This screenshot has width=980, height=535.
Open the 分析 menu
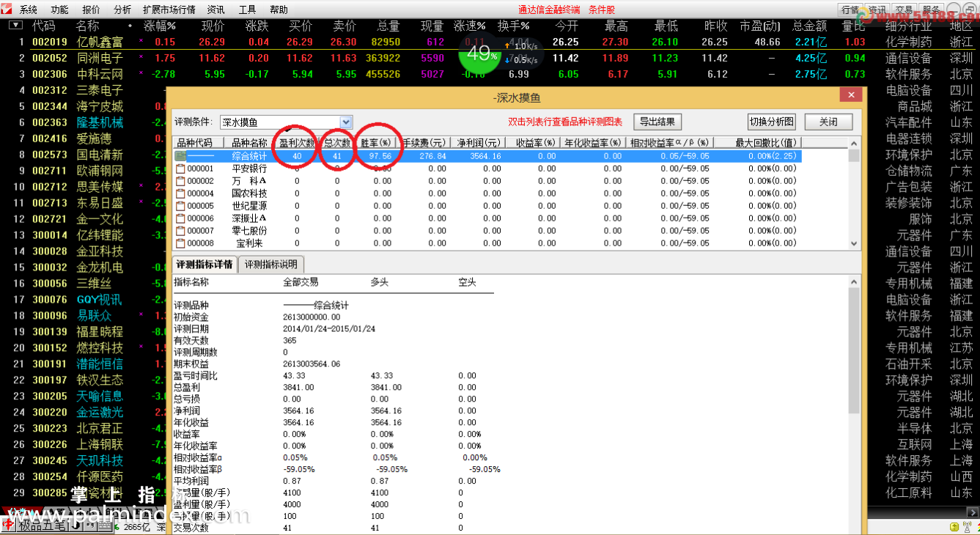(x=123, y=10)
